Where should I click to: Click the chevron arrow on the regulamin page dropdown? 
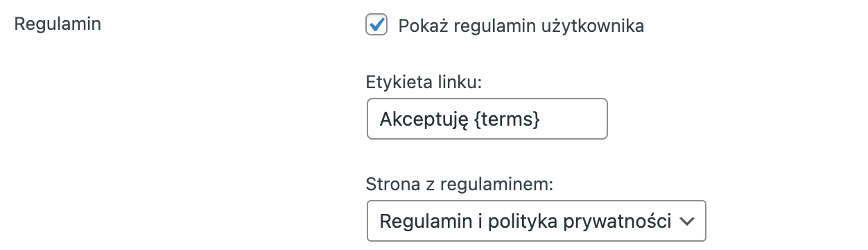click(687, 222)
